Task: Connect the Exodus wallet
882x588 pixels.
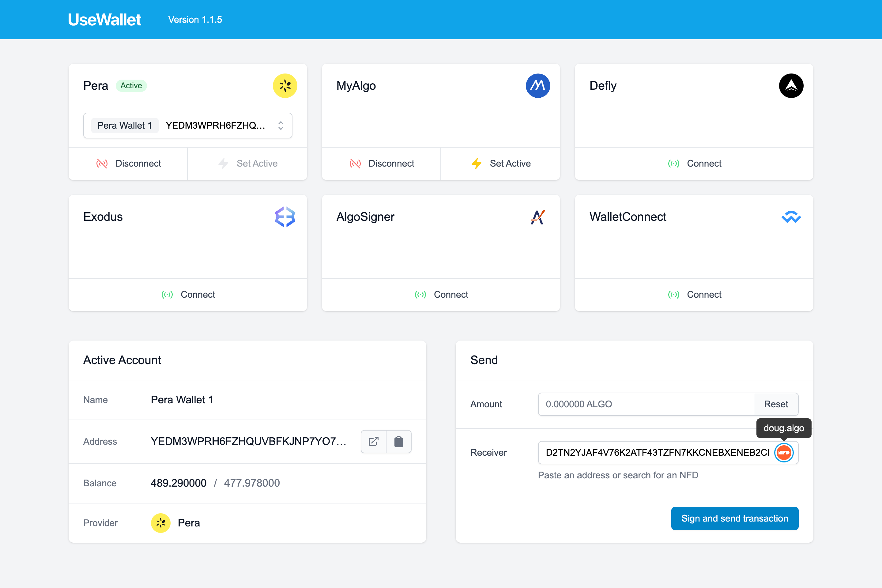Action: click(188, 294)
